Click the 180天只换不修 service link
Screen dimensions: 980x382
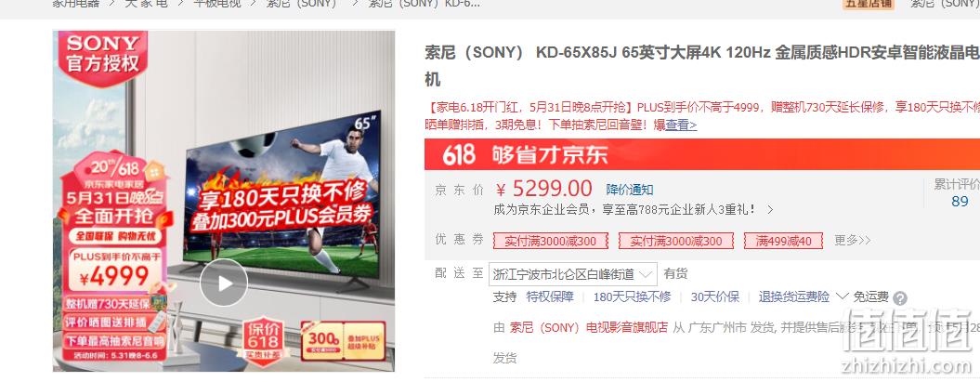[632, 297]
